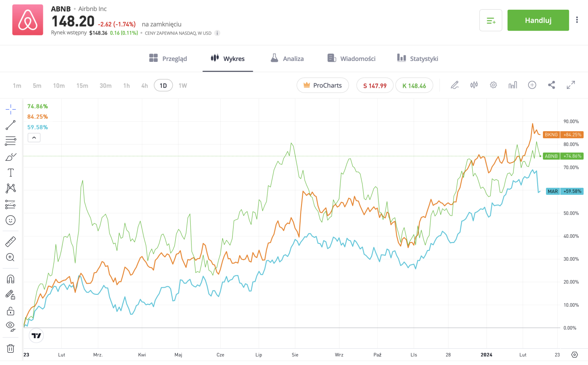Open the Wiadomości tab
This screenshot has height=365, width=588.
[x=351, y=58]
